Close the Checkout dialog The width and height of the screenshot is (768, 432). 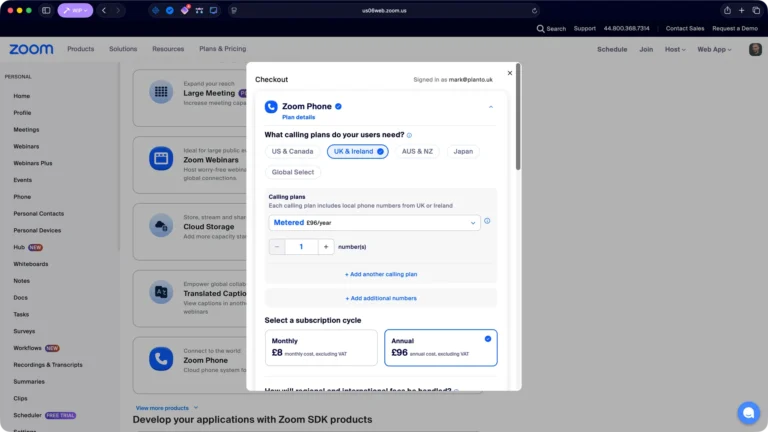tap(509, 72)
